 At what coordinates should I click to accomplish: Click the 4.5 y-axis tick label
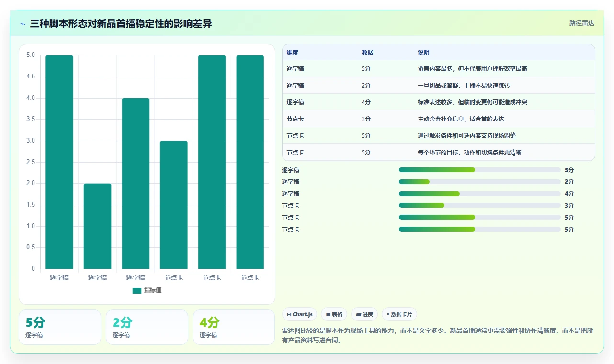(x=31, y=77)
